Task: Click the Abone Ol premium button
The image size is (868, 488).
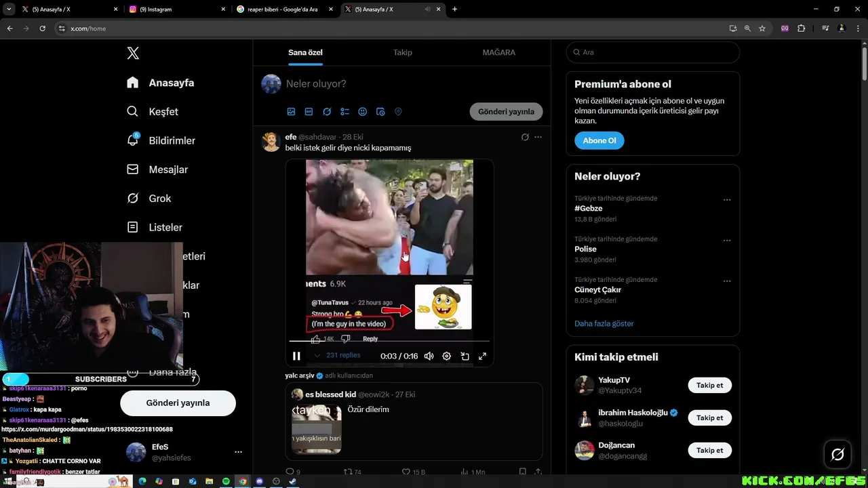Action: [x=599, y=140]
